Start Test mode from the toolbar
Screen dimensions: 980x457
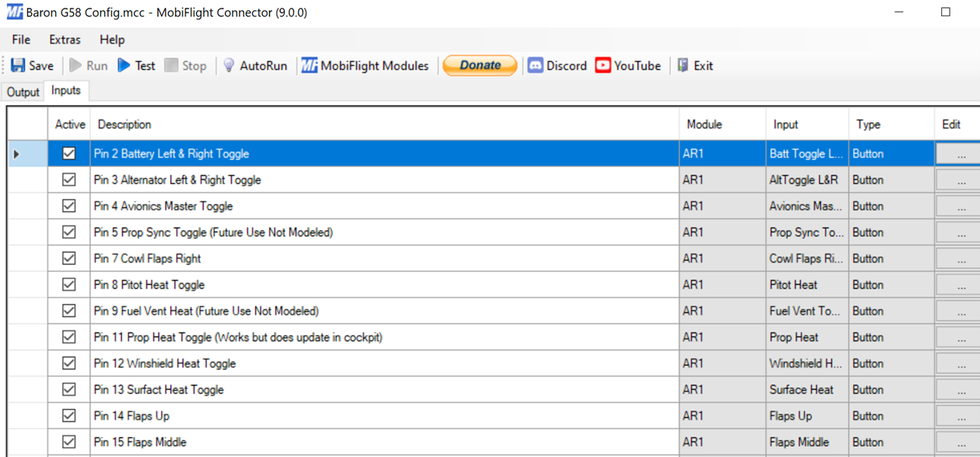point(136,65)
